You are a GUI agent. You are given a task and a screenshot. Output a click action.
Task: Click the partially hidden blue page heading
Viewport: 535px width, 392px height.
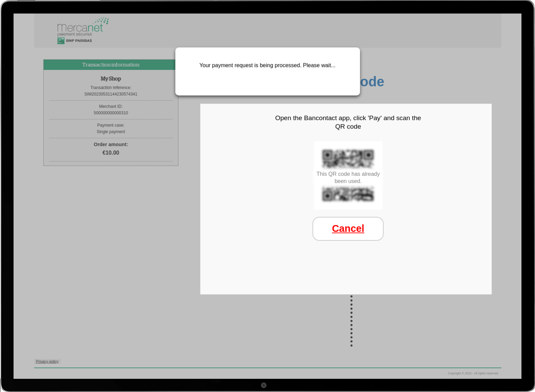[372, 82]
